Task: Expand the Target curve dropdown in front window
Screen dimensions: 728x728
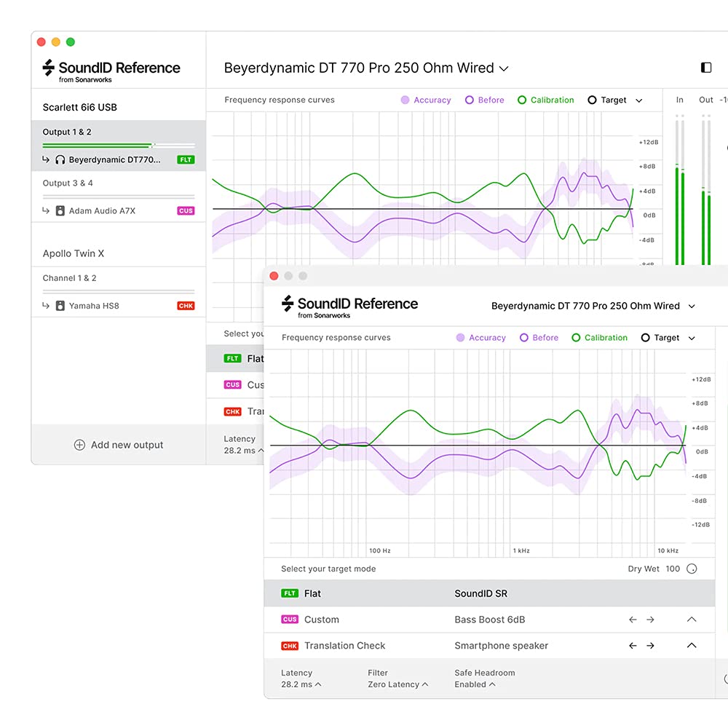Action: coord(692,338)
